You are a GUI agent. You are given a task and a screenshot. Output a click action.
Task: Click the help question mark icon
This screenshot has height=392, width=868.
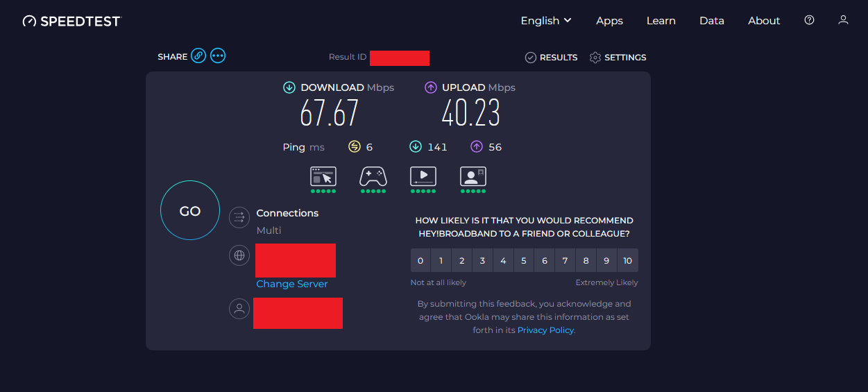[x=809, y=20]
